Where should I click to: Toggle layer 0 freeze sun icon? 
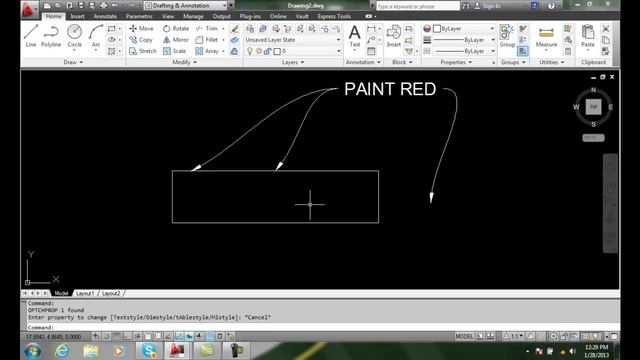click(259, 51)
